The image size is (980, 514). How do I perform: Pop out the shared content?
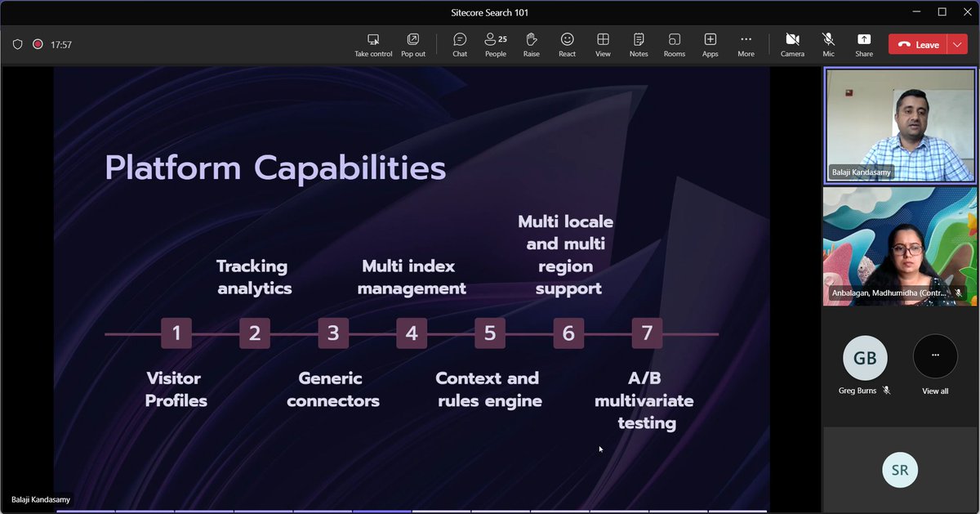(413, 45)
